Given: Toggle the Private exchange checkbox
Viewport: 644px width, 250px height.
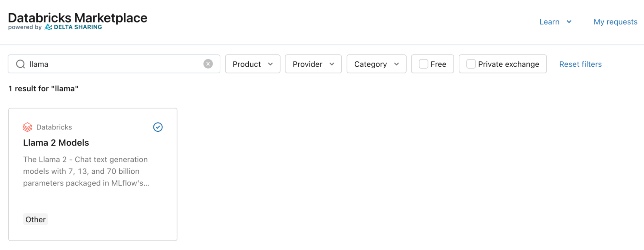Looking at the screenshot, I should coord(471,64).
